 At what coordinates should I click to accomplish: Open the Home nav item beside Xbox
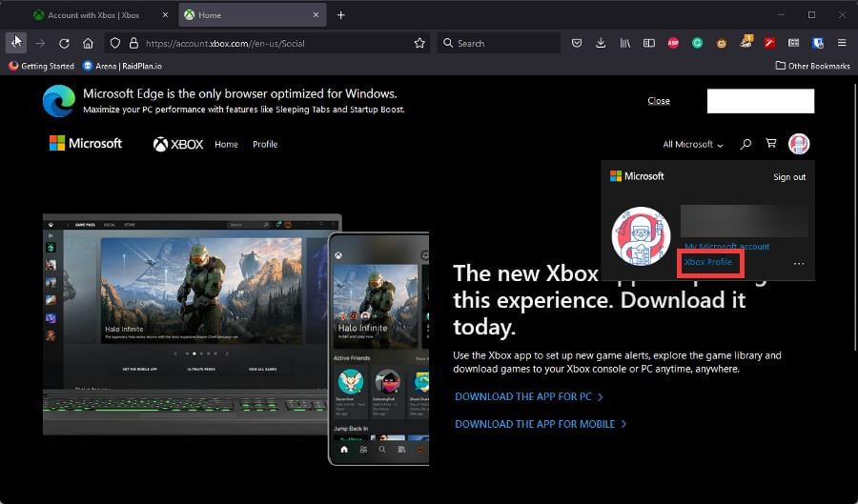click(227, 144)
